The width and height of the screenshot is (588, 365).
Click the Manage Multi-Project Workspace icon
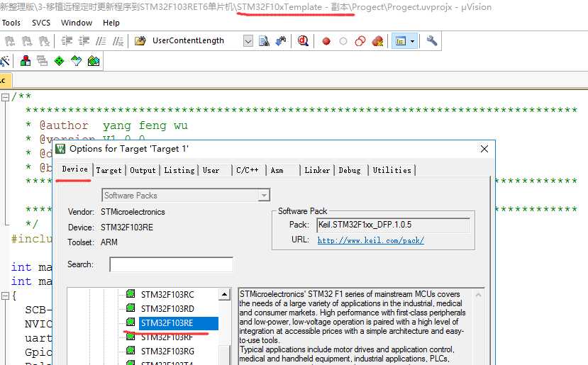tap(42, 61)
